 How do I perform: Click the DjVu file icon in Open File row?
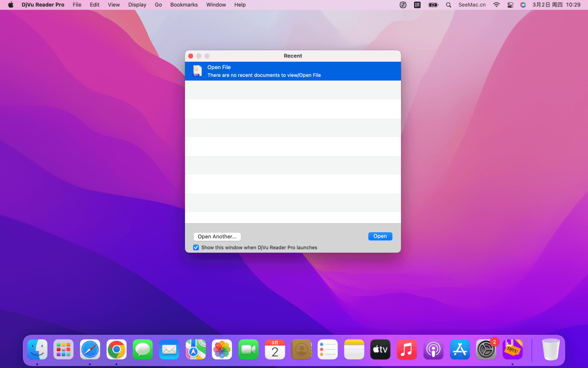coord(197,71)
